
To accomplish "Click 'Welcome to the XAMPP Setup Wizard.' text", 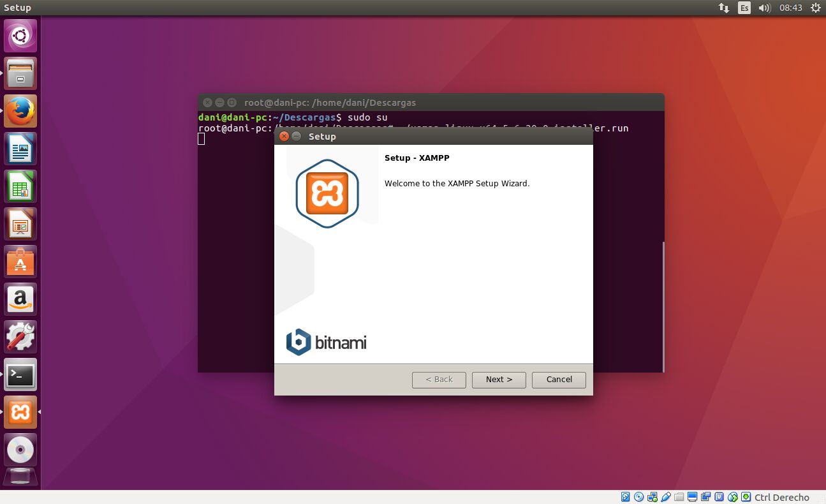I will pos(457,184).
